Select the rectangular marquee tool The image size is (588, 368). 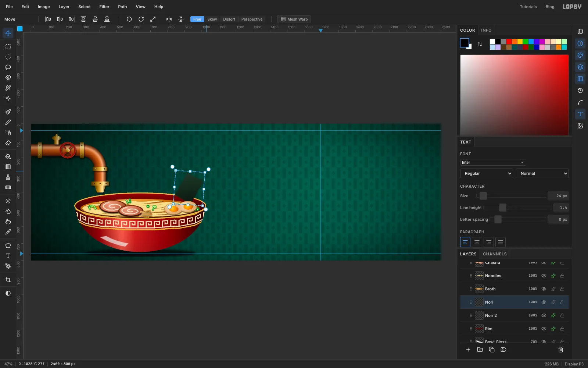click(8, 47)
